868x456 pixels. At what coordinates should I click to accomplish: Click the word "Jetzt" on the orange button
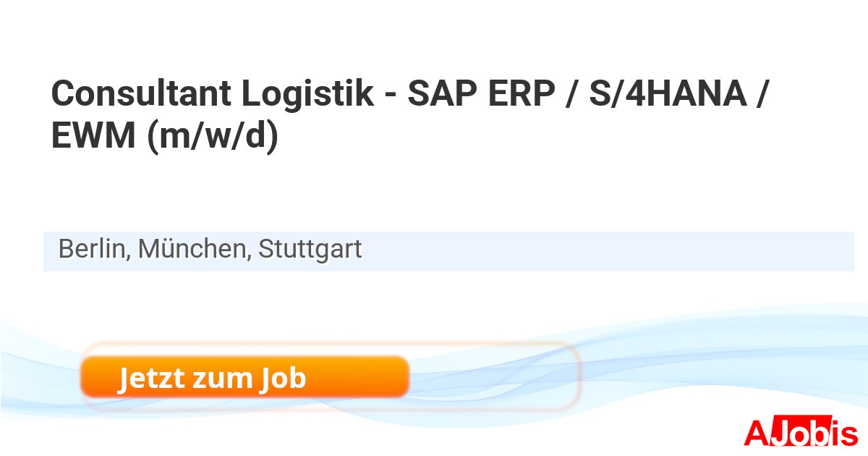point(148,378)
